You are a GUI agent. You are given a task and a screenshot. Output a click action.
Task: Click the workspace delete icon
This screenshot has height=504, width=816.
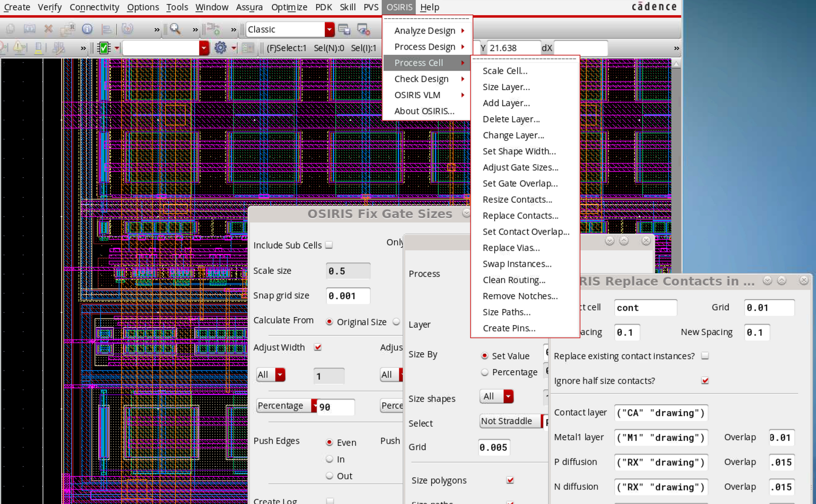tap(363, 29)
